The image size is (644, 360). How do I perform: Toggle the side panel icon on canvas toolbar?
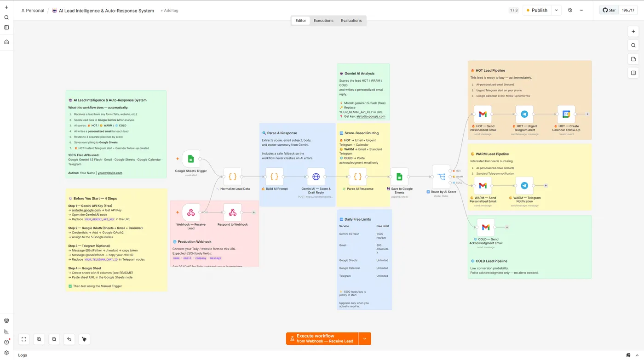tap(633, 73)
